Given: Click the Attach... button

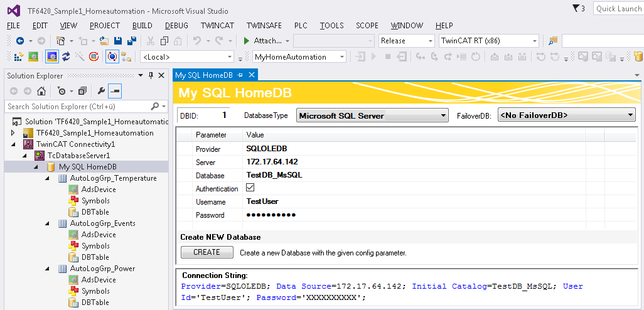Looking at the screenshot, I should [267, 41].
